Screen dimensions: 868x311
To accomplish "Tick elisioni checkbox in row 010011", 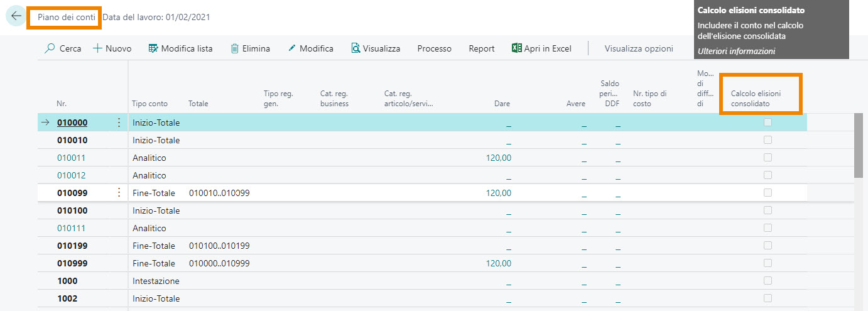I will click(768, 158).
